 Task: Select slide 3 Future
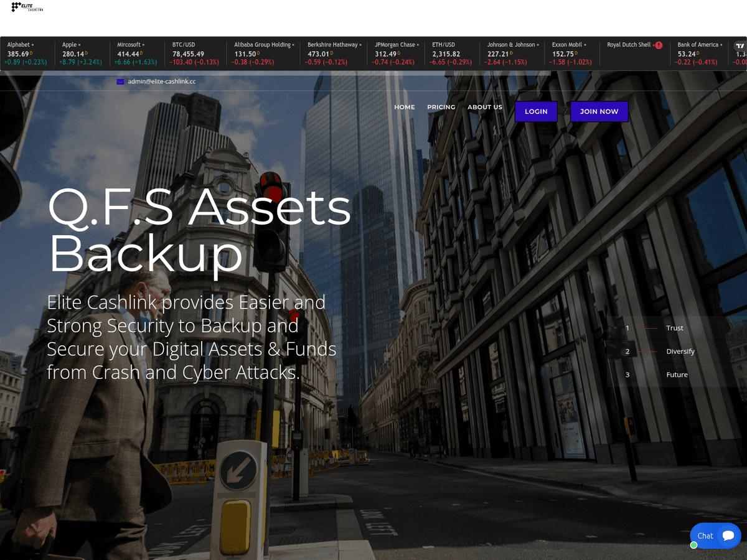(677, 375)
